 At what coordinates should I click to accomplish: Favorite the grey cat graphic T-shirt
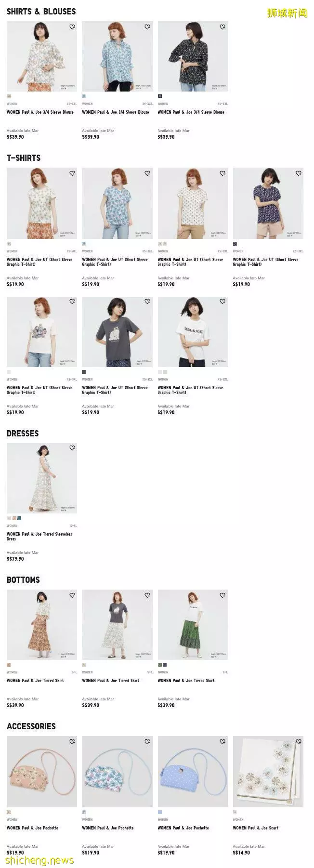[x=147, y=302]
